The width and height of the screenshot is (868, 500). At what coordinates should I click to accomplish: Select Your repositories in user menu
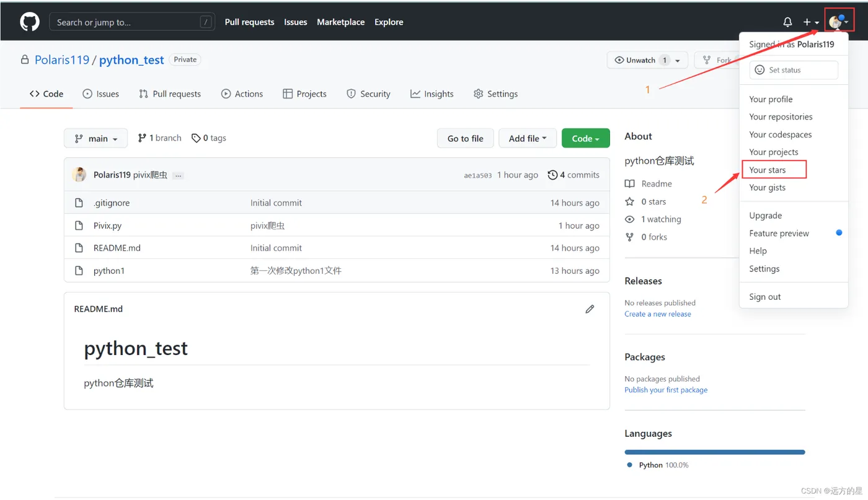coord(794,116)
